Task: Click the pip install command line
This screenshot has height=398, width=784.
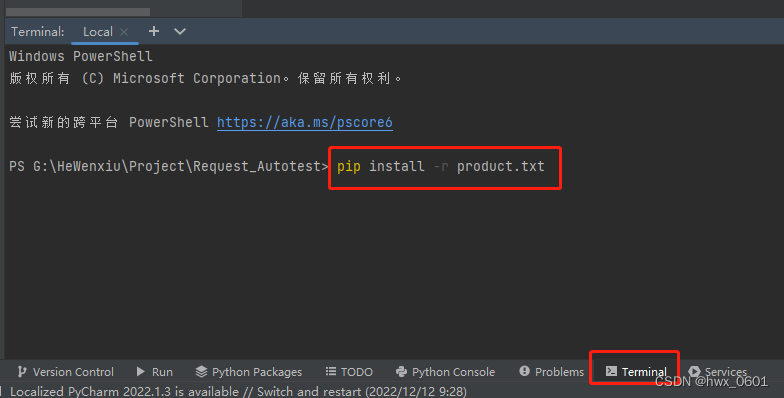Action: click(440, 166)
